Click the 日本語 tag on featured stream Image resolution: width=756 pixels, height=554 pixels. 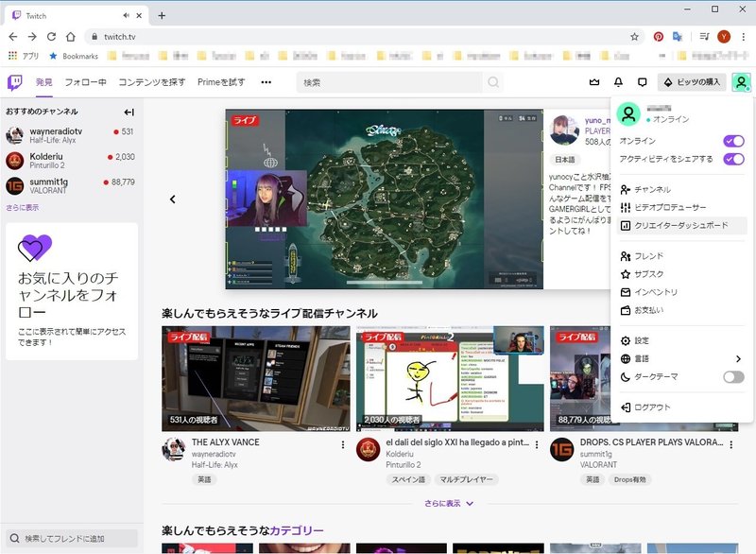pyautogui.click(x=564, y=160)
